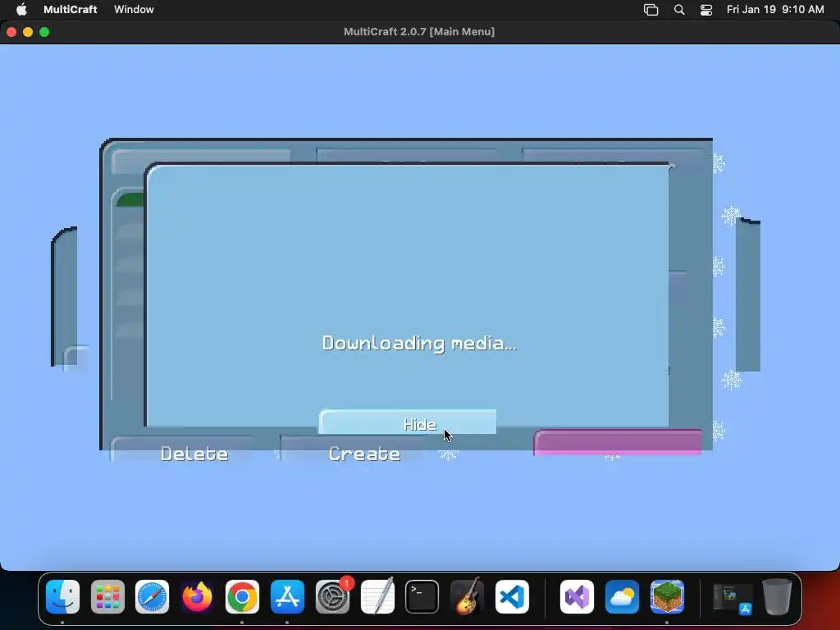
Task: Open Visual Studio purple icon in dock
Action: point(577,596)
